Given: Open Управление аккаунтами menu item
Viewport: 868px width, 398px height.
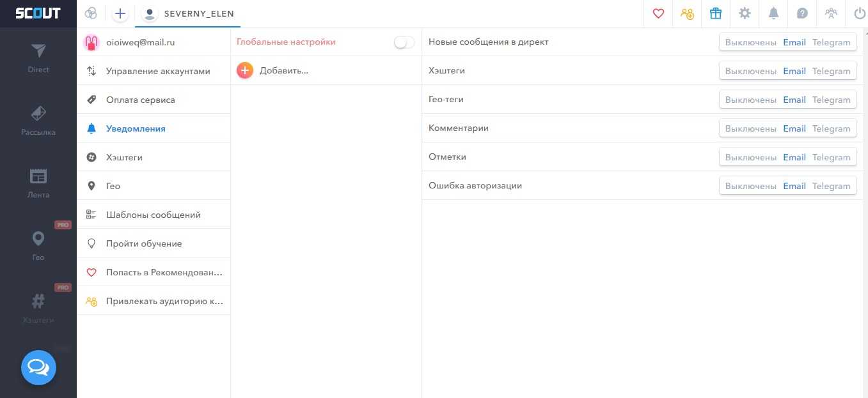Looking at the screenshot, I should pyautogui.click(x=157, y=71).
